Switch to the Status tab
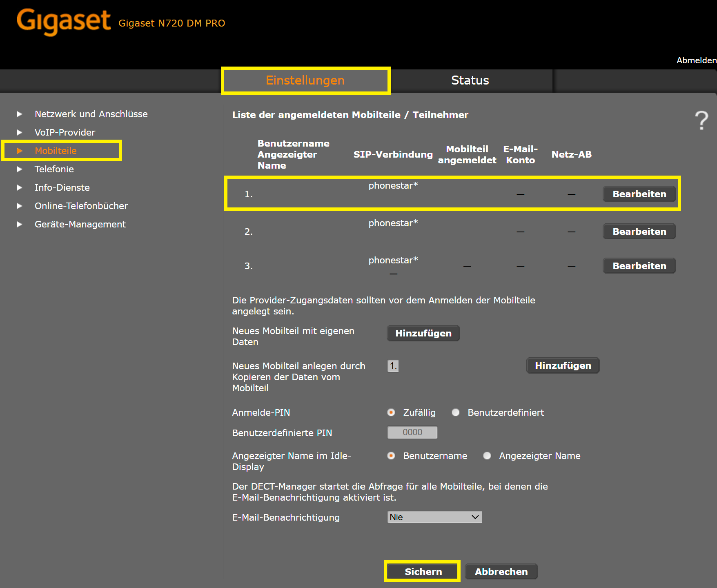The width and height of the screenshot is (717, 588). (x=470, y=80)
